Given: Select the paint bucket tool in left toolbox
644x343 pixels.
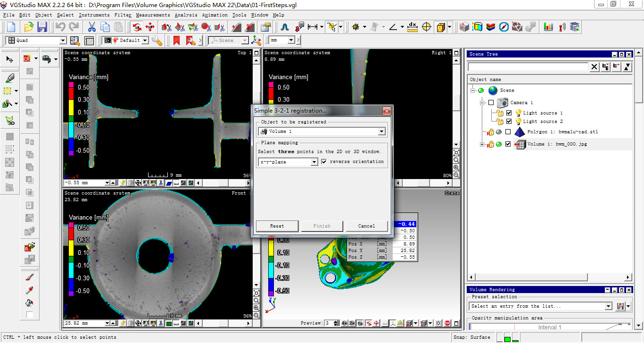Looking at the screenshot, I should pos(30,302).
